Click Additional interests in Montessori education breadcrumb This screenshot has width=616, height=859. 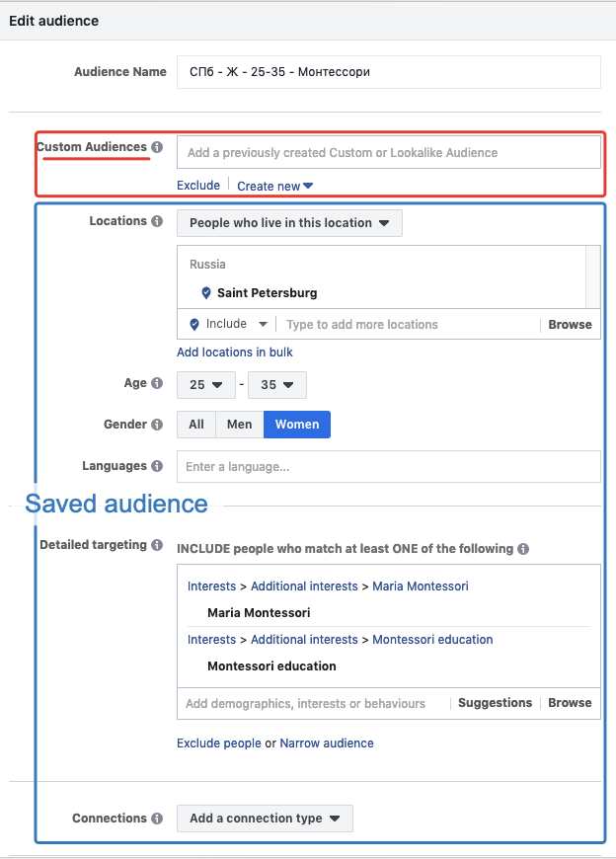tap(304, 640)
